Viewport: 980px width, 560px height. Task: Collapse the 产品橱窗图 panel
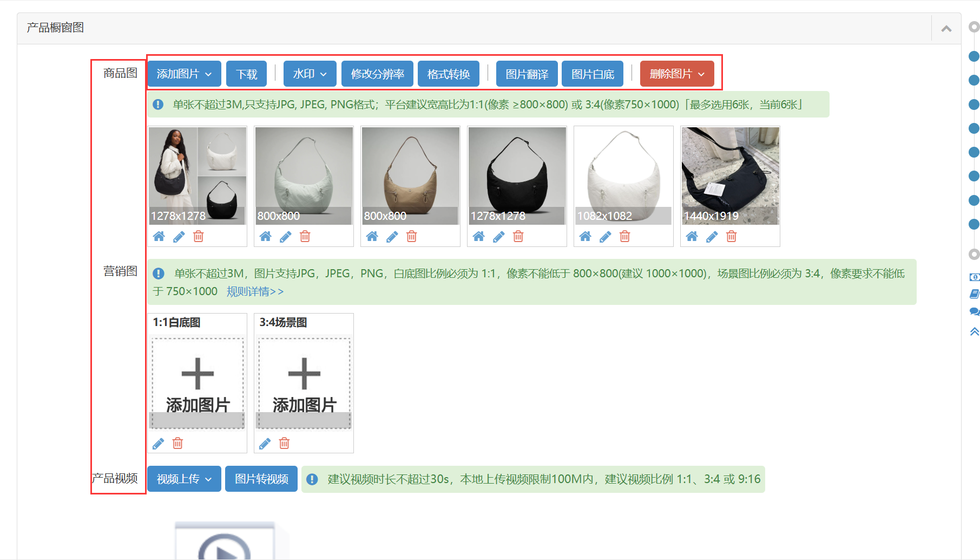click(x=946, y=29)
